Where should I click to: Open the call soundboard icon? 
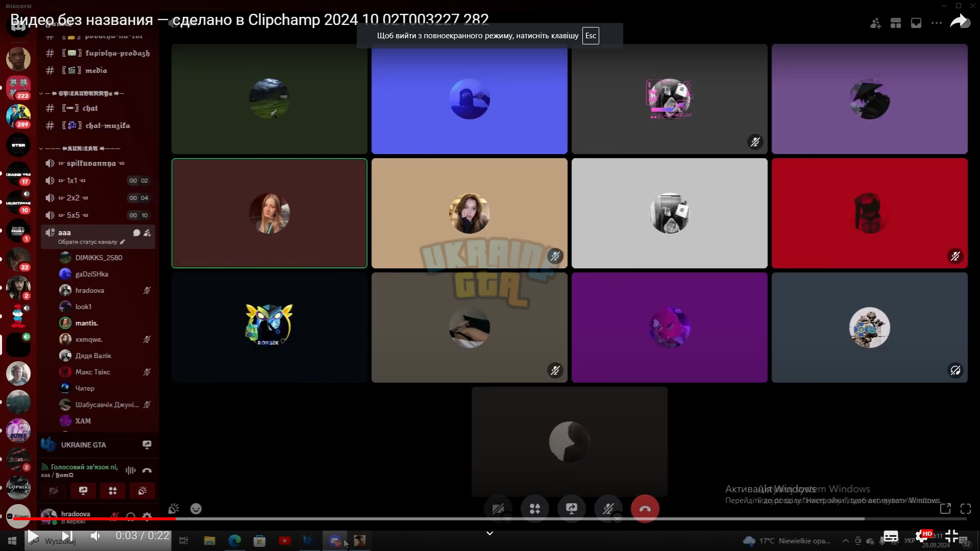[174, 509]
